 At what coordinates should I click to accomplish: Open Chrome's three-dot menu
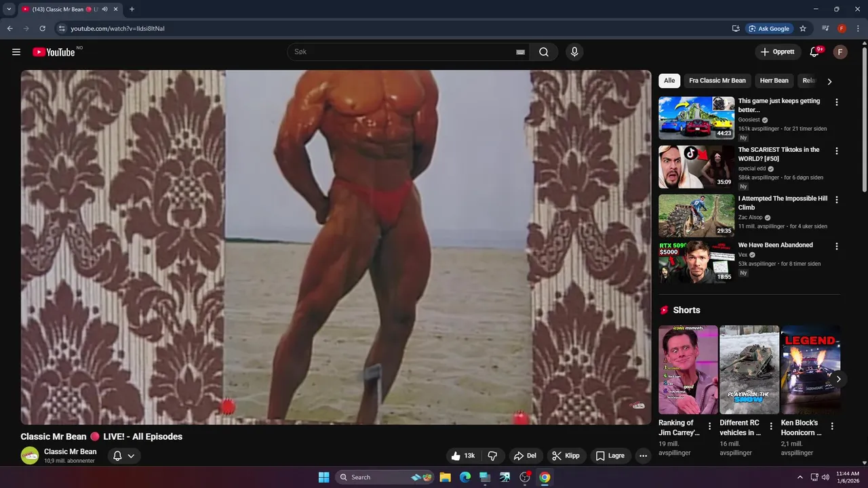[858, 28]
